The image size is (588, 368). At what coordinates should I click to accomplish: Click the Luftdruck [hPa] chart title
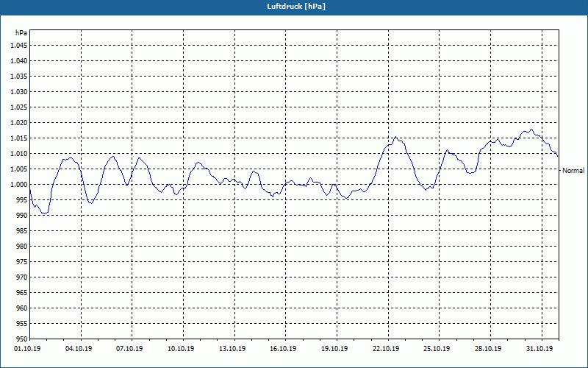coord(296,7)
